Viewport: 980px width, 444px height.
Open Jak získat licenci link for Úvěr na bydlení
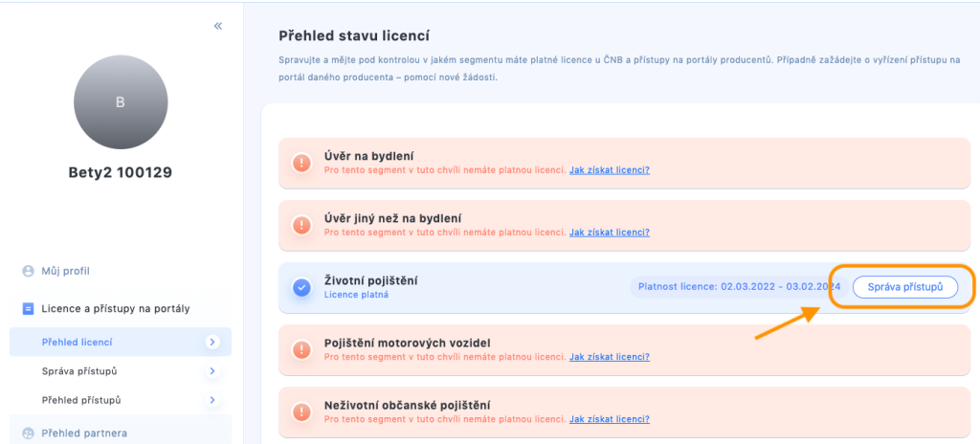coord(610,170)
